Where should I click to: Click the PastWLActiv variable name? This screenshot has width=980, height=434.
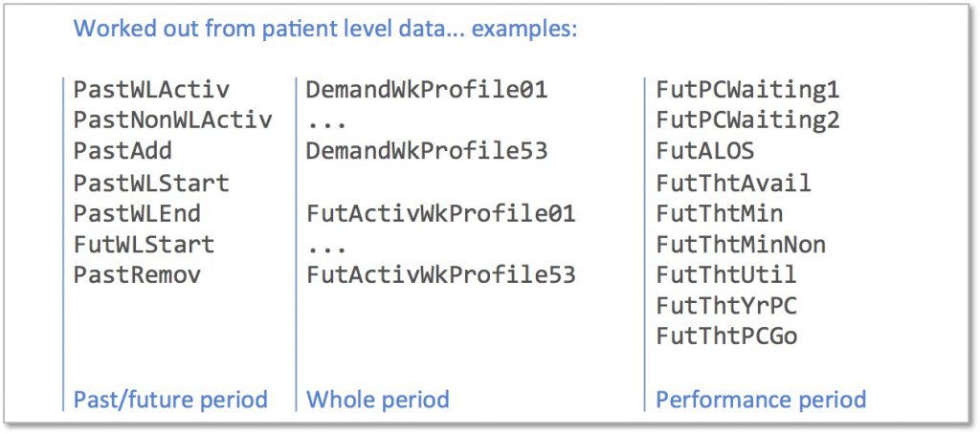(151, 90)
